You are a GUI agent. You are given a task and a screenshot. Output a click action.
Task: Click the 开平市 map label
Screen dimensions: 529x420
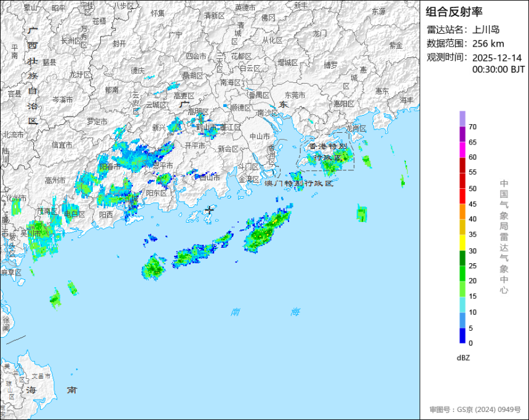[195, 145]
